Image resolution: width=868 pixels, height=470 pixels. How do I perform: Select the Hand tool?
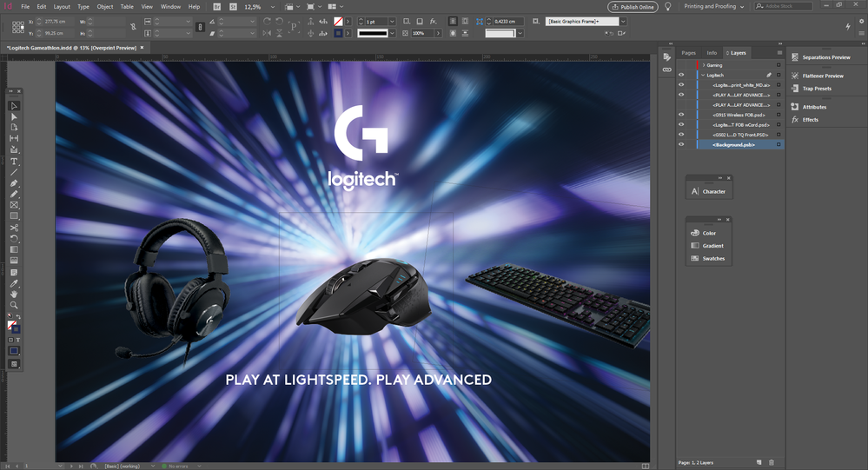pos(14,295)
